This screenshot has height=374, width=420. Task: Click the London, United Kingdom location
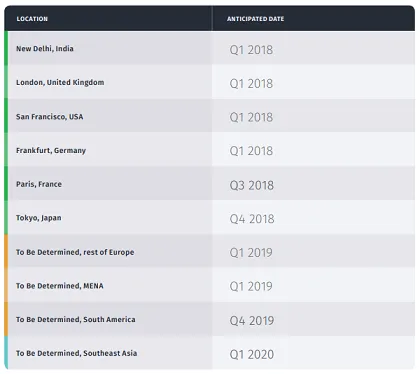tap(60, 82)
